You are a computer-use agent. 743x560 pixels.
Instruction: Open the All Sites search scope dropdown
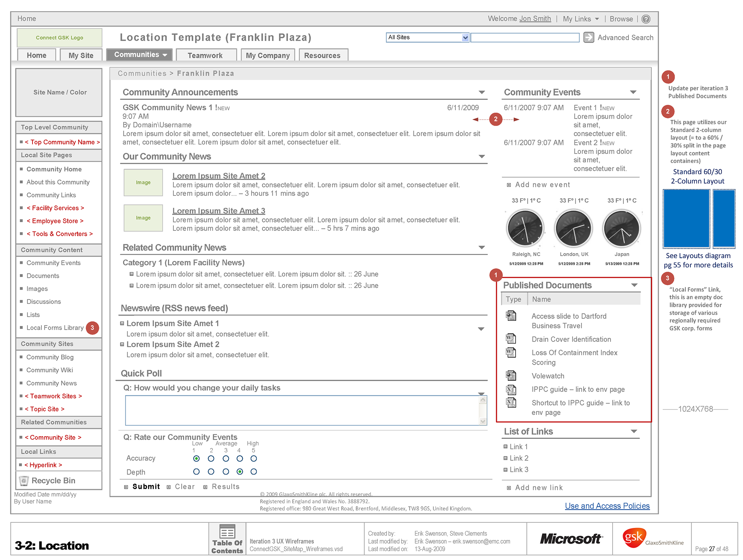pos(465,38)
